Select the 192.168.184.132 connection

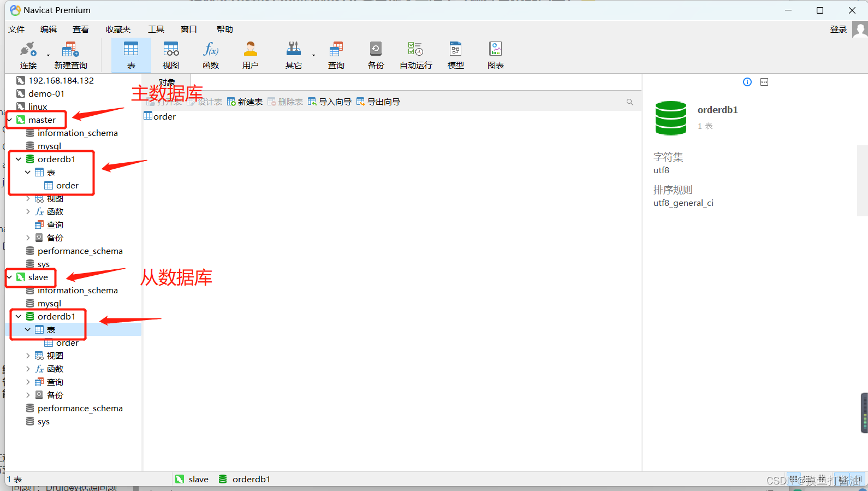click(x=61, y=80)
